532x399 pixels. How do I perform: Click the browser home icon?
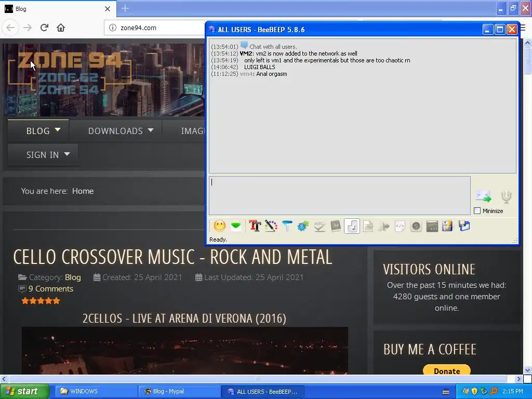61,28
